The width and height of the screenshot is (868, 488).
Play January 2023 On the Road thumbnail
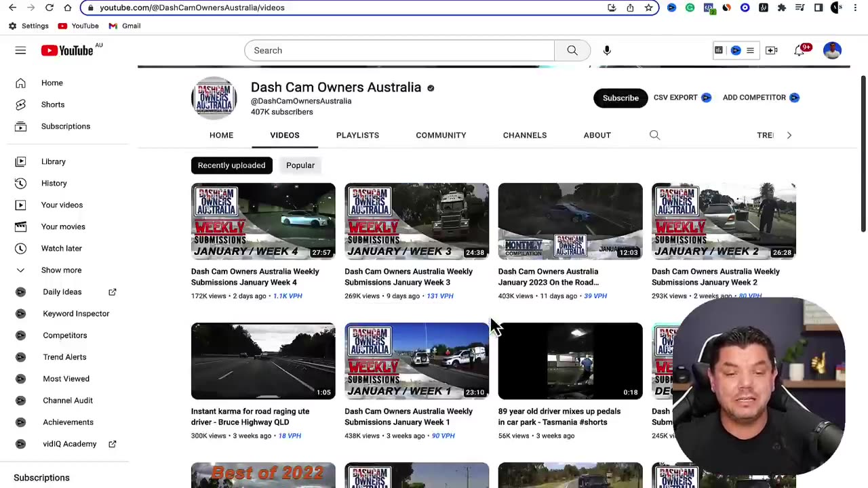coord(570,221)
